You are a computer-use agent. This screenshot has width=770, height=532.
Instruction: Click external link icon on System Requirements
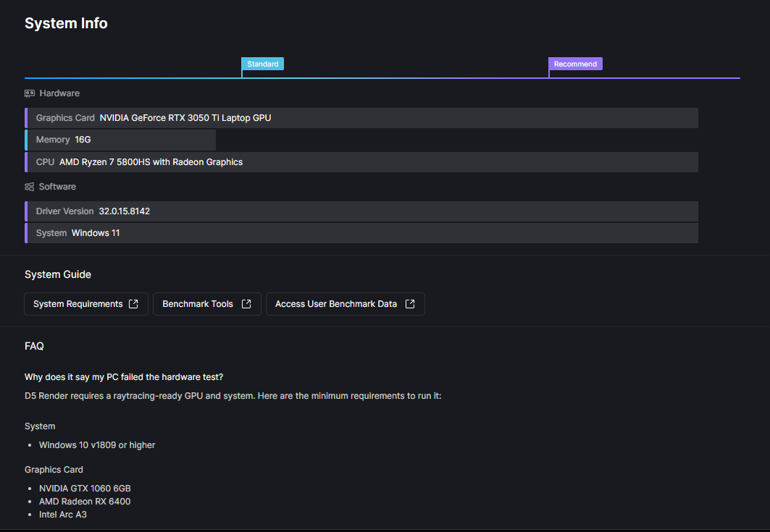tap(133, 304)
